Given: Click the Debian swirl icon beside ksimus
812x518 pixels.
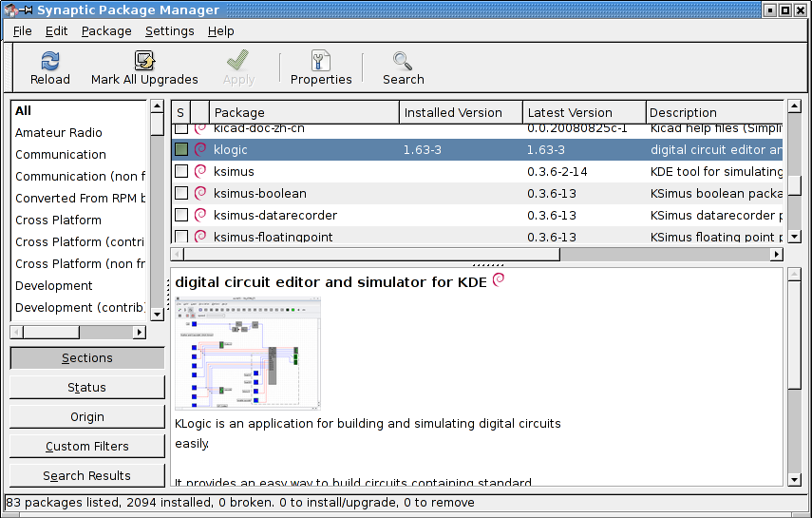Looking at the screenshot, I should (200, 171).
